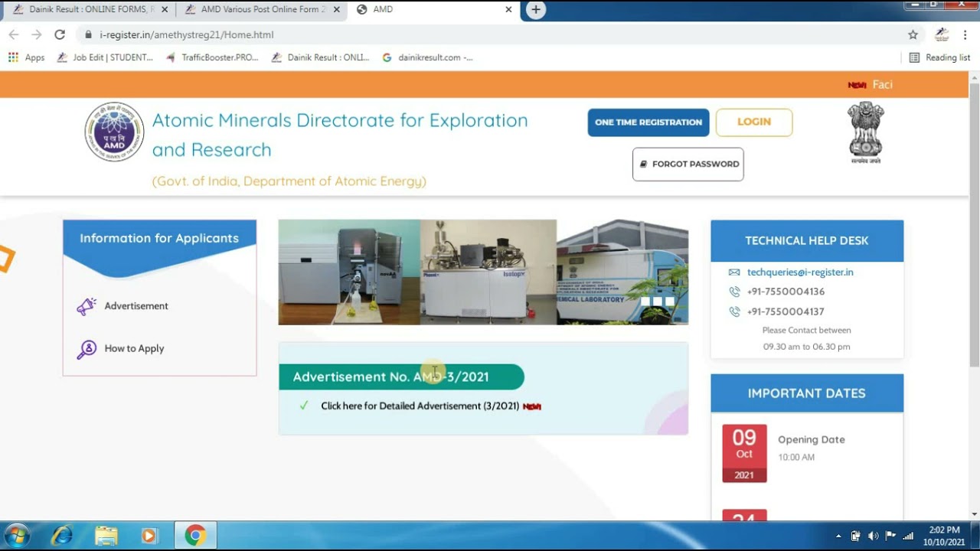
Task: Open the Reading list
Action: [x=939, y=57]
